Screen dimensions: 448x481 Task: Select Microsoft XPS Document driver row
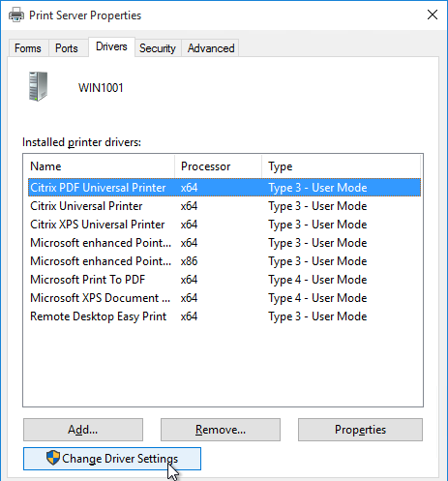224,298
